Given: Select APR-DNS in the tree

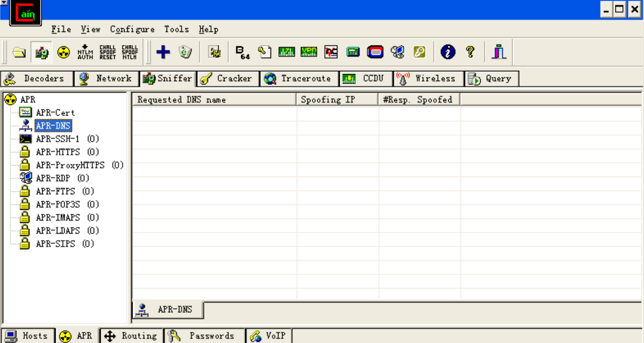Looking at the screenshot, I should point(53,125).
